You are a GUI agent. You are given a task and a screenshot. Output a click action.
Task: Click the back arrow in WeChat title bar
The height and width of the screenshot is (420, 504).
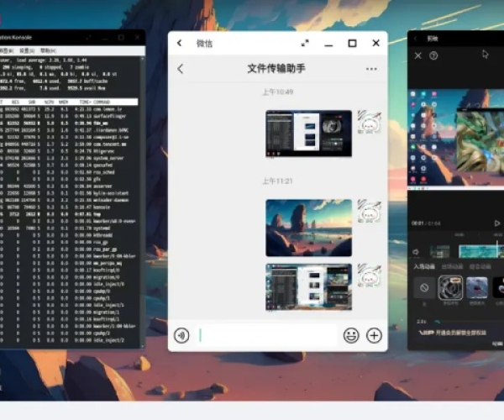click(180, 43)
